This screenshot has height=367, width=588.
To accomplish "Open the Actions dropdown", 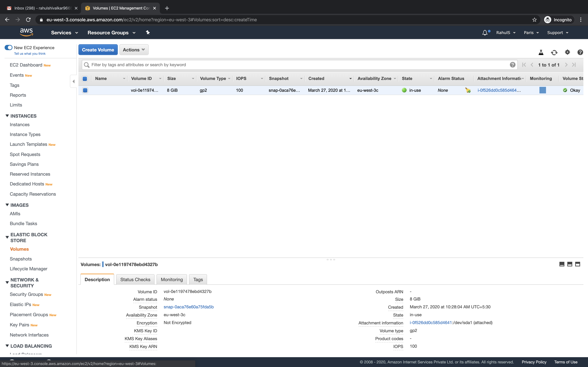I will coord(134,50).
